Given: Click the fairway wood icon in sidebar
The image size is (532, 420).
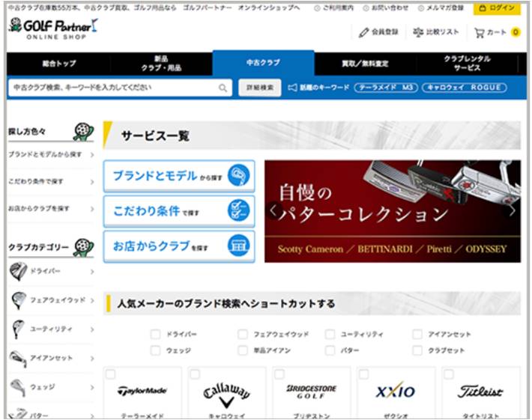Looking at the screenshot, I should point(18,300).
